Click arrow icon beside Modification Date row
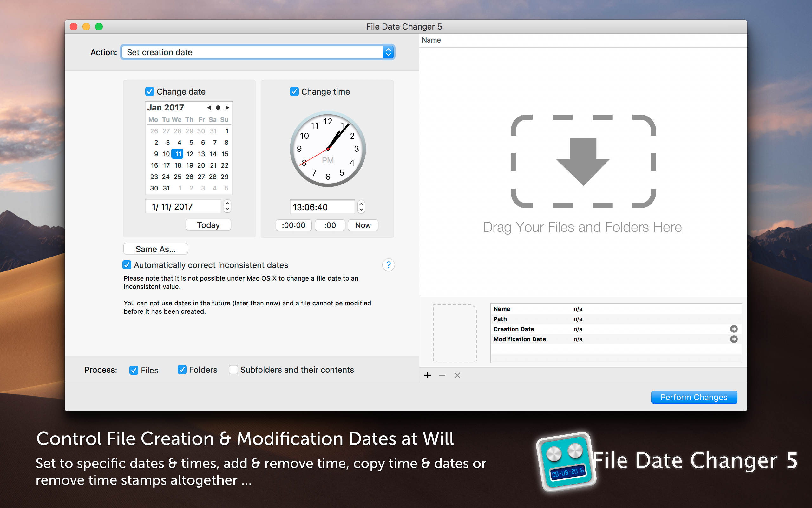The height and width of the screenshot is (508, 812). tap(734, 339)
